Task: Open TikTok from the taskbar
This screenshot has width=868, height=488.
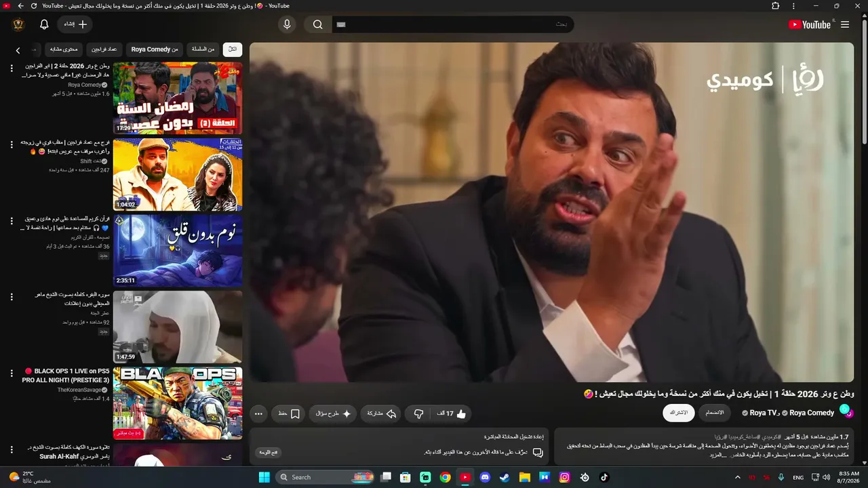Action: click(x=604, y=477)
